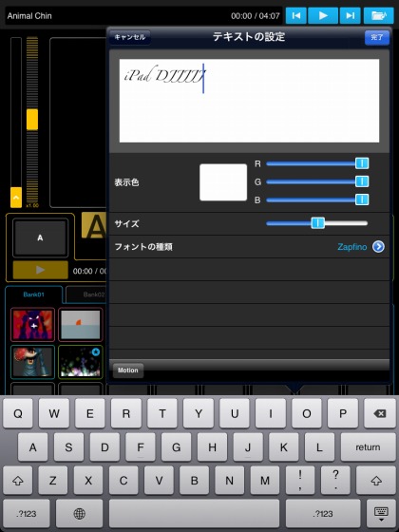The height and width of the screenshot is (532, 399).
Task: Skip to next track button
Action: tap(350, 15)
